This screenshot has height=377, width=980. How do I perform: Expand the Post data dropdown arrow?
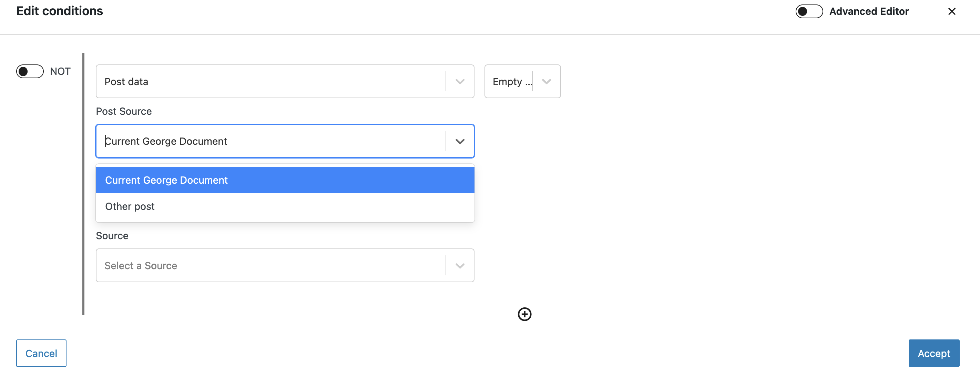coord(460,81)
